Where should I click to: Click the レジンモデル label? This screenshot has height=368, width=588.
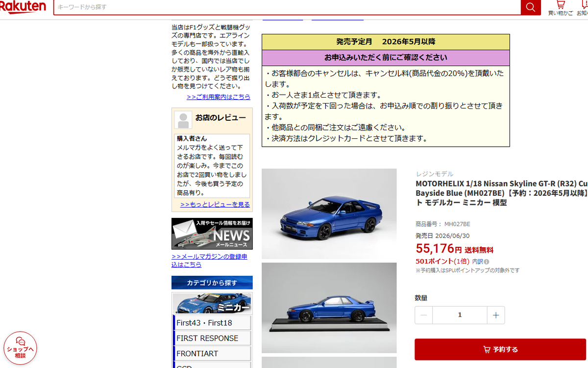[x=435, y=174]
